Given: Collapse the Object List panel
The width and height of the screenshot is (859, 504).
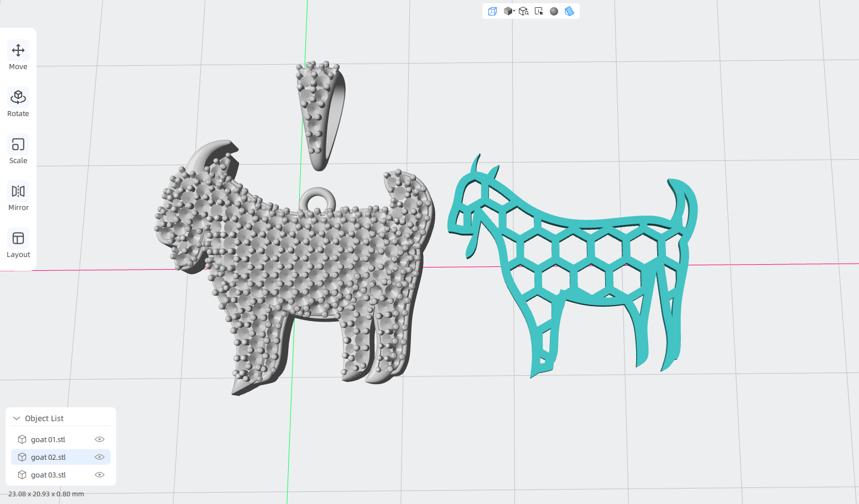Looking at the screenshot, I should [17, 418].
